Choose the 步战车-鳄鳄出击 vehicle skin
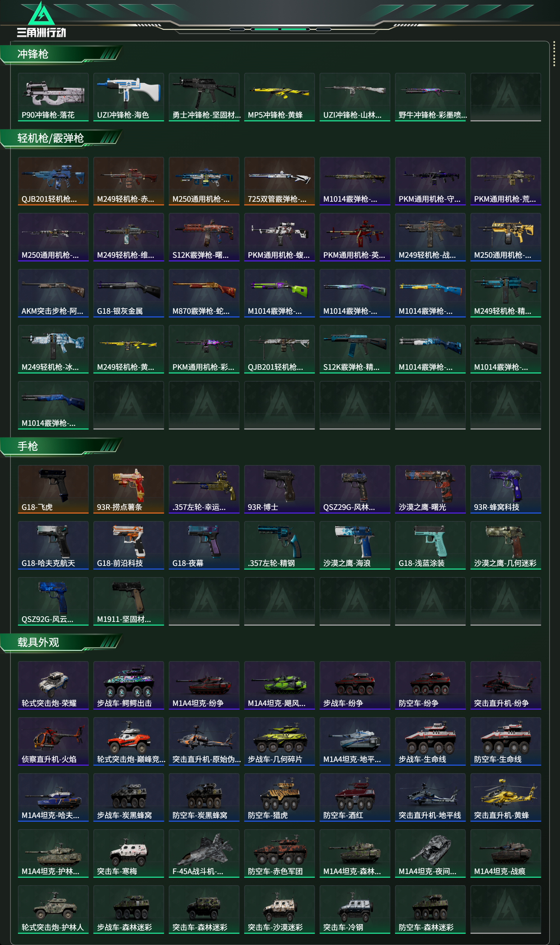The width and height of the screenshot is (560, 945). tap(129, 685)
